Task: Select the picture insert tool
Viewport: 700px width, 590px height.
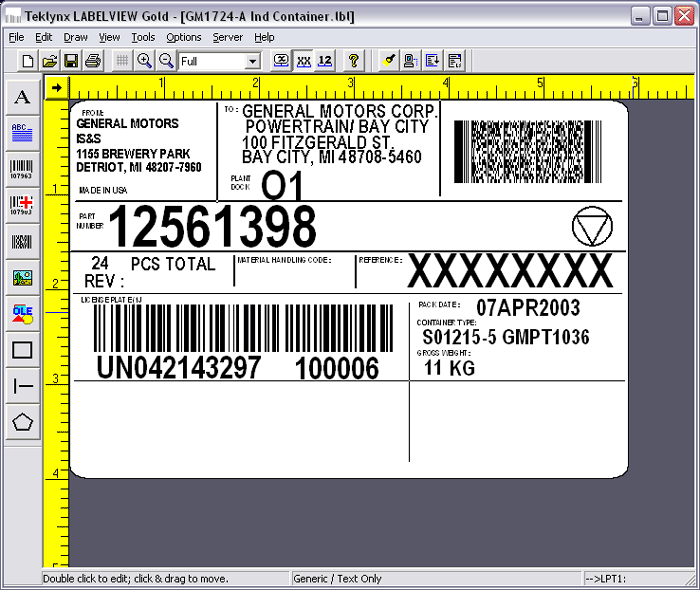Action: point(22,278)
